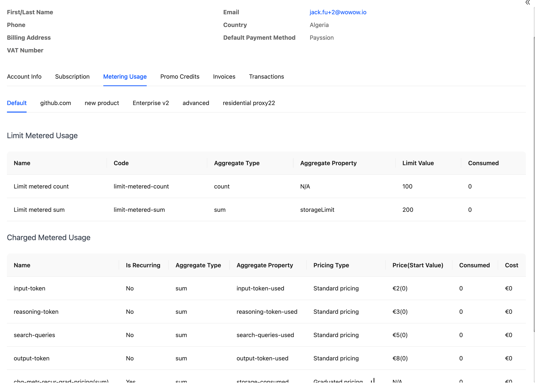Open the jack.fu+2@wowow.io email link
This screenshot has width=535, height=392.
pyautogui.click(x=338, y=12)
